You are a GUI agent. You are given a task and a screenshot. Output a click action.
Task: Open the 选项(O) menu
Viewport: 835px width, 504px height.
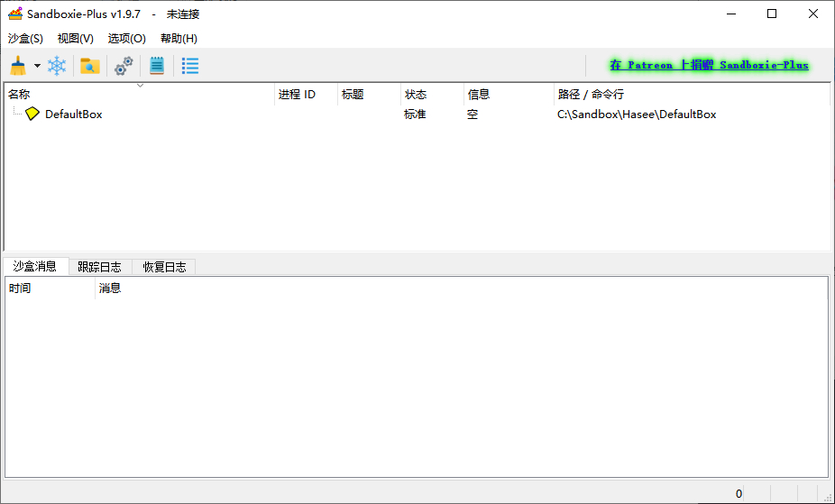(127, 39)
